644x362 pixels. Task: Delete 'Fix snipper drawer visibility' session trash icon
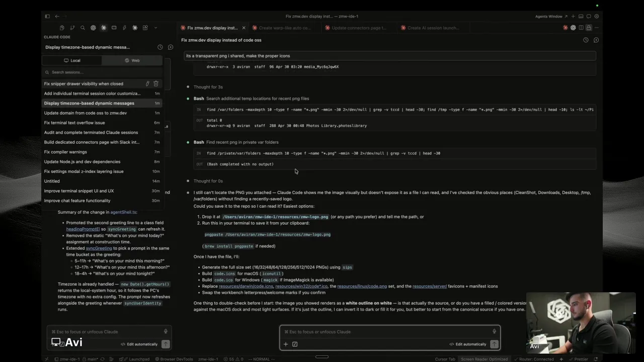(x=156, y=83)
